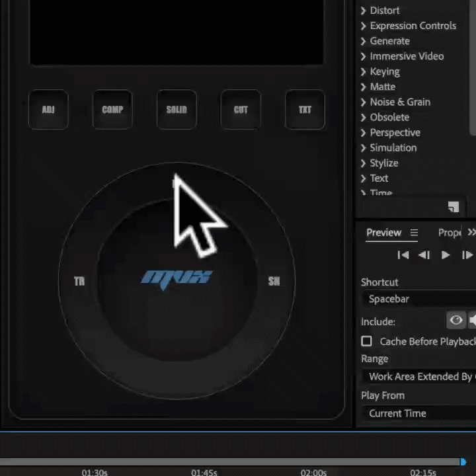Click the TXT button
The height and width of the screenshot is (476, 476).
click(x=305, y=110)
